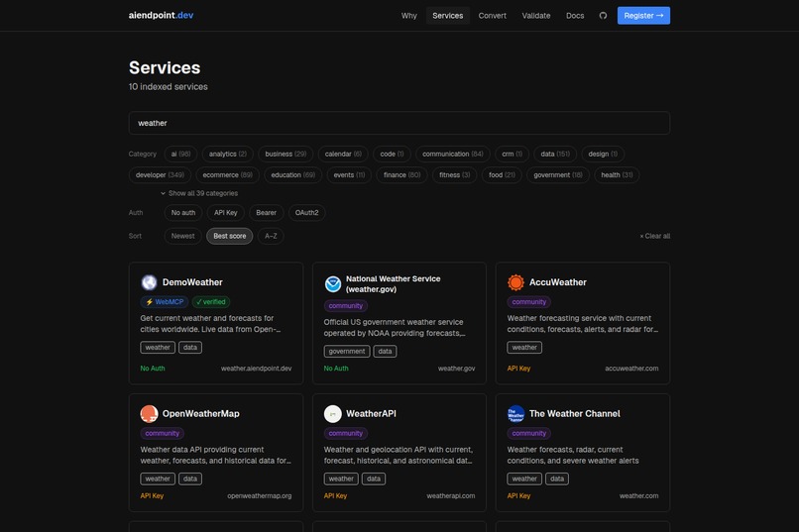Click data tag on OpenWeatherMap card
The width and height of the screenshot is (799, 532).
(x=190, y=479)
